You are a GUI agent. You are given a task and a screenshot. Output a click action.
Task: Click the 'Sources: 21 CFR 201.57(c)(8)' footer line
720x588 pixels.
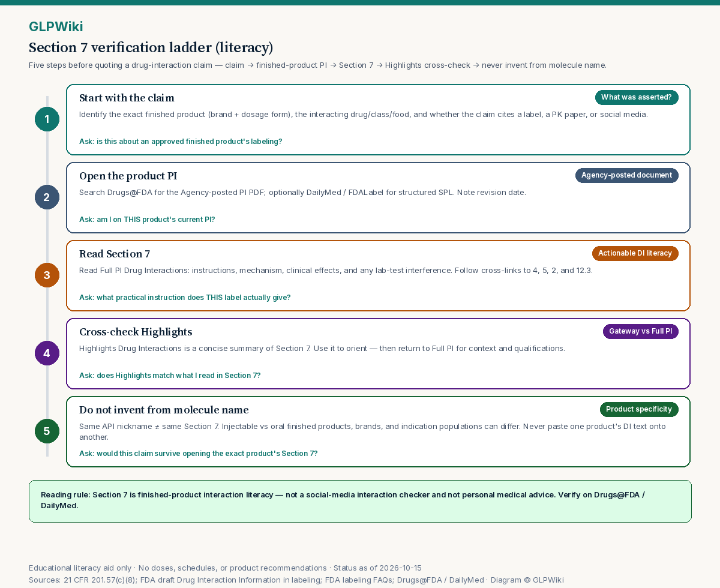click(296, 580)
